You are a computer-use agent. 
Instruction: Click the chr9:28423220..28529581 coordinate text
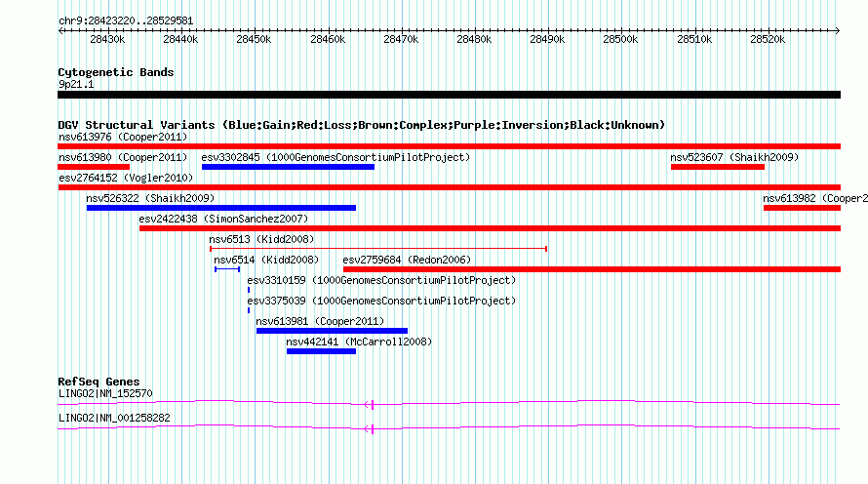[x=126, y=21]
